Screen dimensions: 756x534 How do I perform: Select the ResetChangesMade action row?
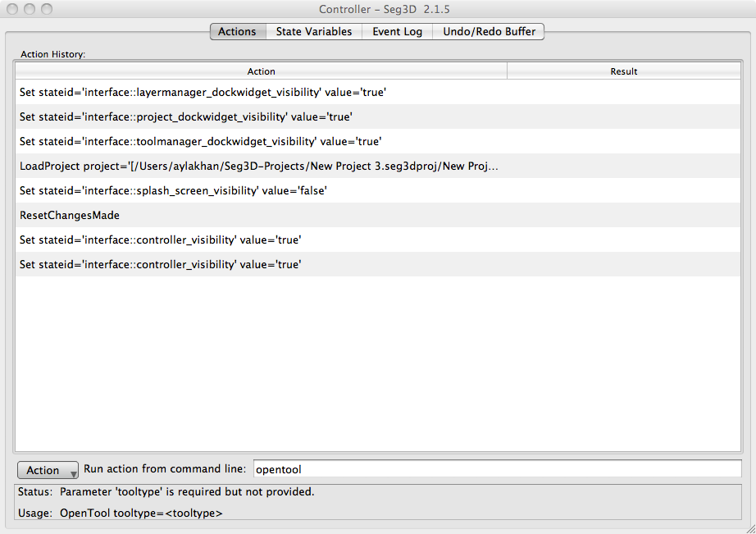(377, 215)
